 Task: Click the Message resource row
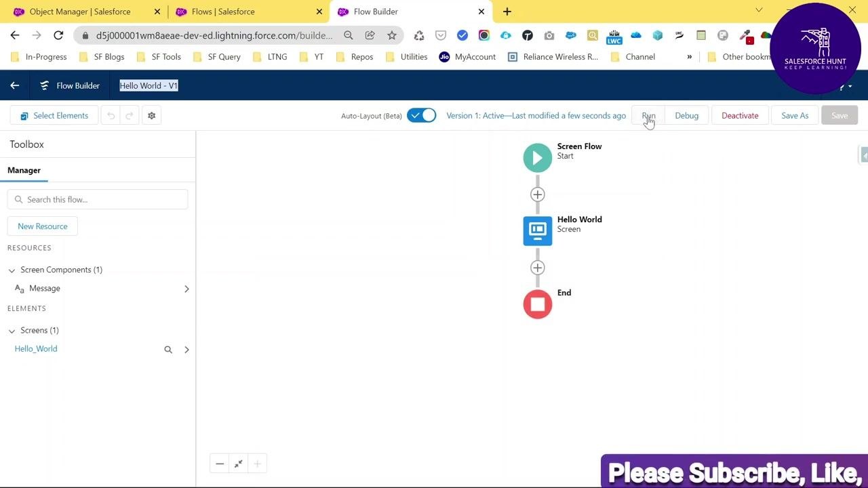pos(98,289)
